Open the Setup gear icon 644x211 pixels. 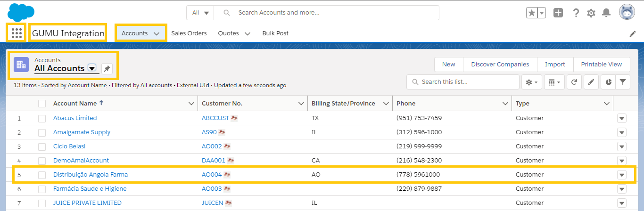pos(591,13)
